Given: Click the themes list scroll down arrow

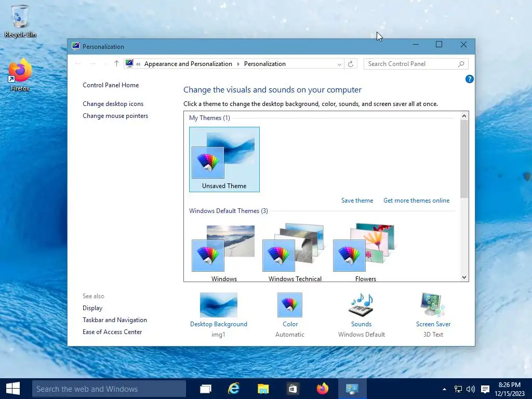Looking at the screenshot, I should (464, 277).
